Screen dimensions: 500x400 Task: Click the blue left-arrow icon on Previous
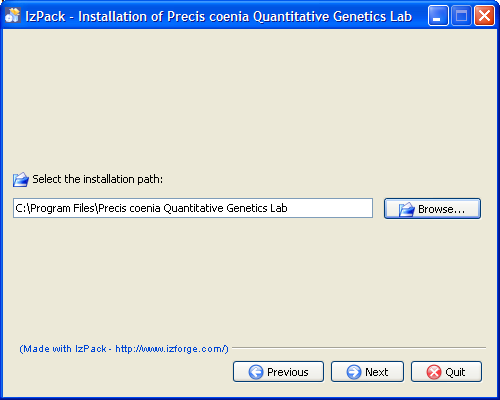coord(256,372)
